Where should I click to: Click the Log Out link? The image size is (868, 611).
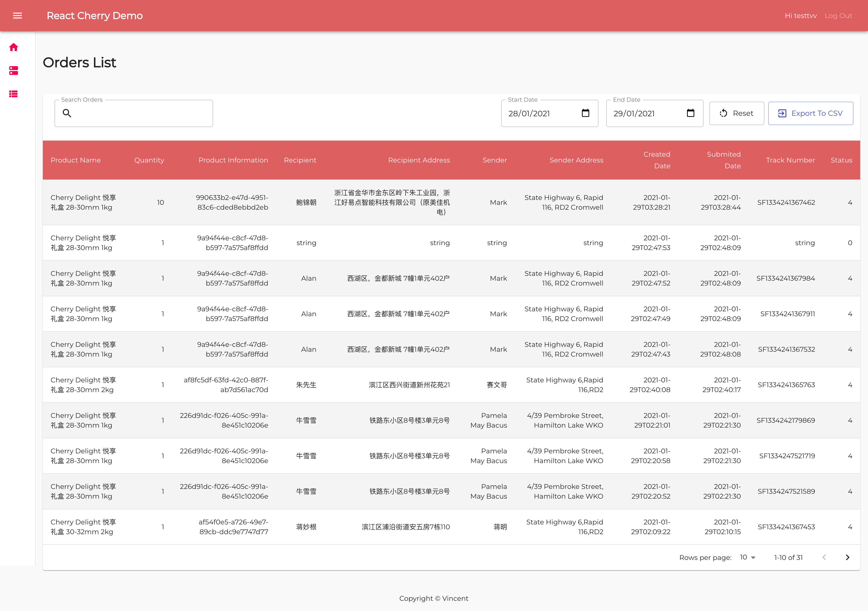838,16
